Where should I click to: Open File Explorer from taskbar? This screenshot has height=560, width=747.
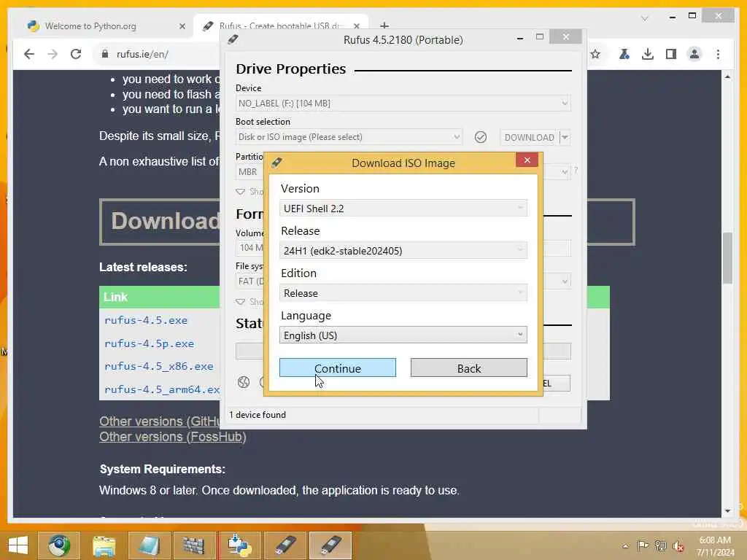[104, 545]
